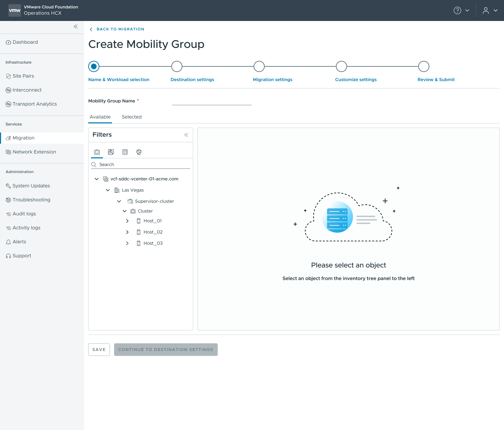
Task: Open the user account icon
Action: (486, 10)
